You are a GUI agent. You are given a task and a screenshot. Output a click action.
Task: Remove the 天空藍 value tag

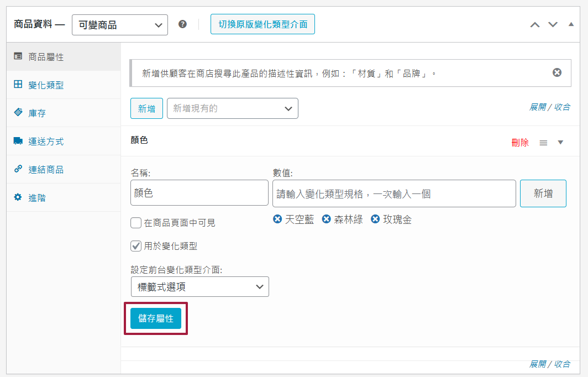point(277,219)
